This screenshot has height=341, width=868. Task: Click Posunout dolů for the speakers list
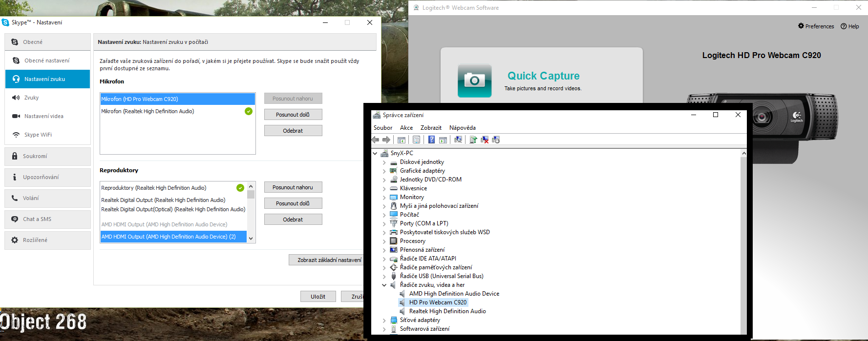(293, 203)
